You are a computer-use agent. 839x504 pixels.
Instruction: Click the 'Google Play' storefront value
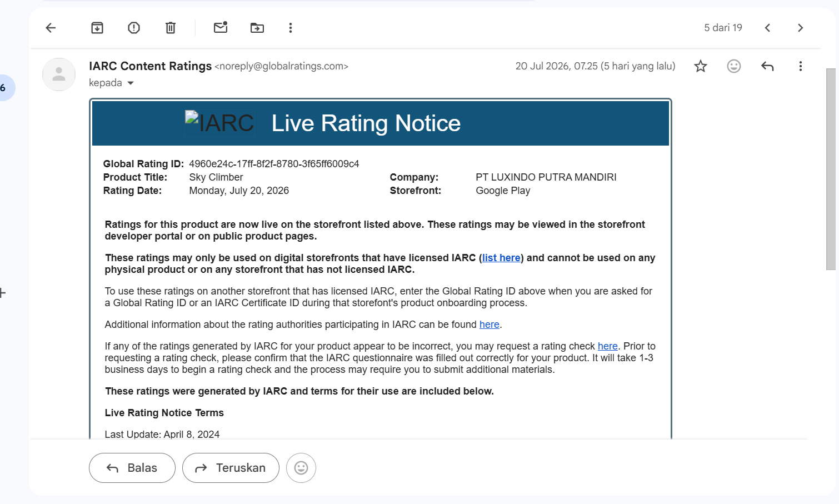click(x=503, y=191)
